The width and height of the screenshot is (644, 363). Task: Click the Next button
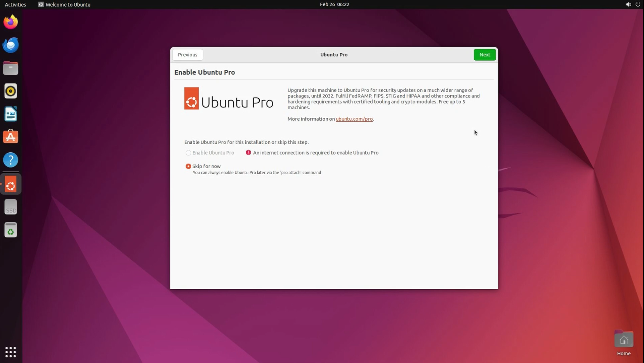click(484, 55)
